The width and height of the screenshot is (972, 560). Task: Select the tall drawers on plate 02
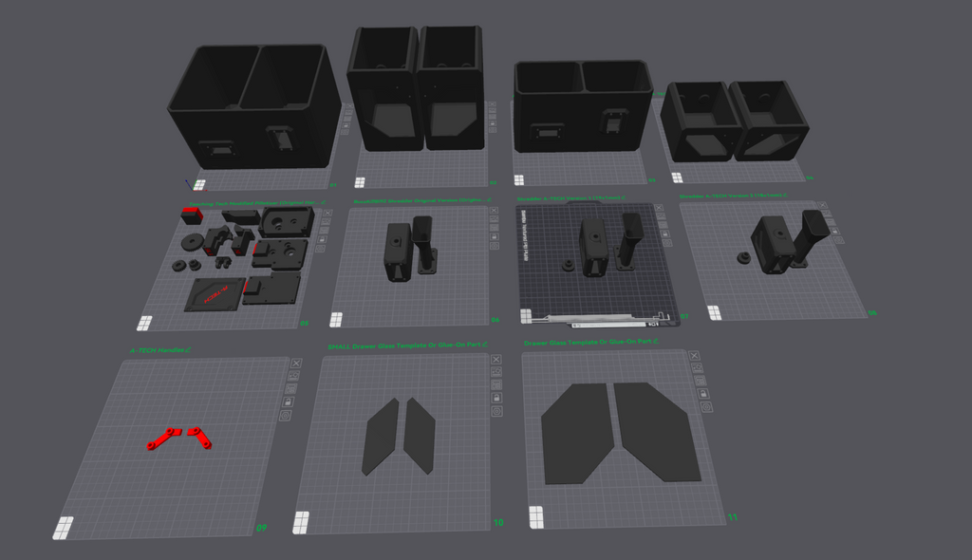(416, 88)
